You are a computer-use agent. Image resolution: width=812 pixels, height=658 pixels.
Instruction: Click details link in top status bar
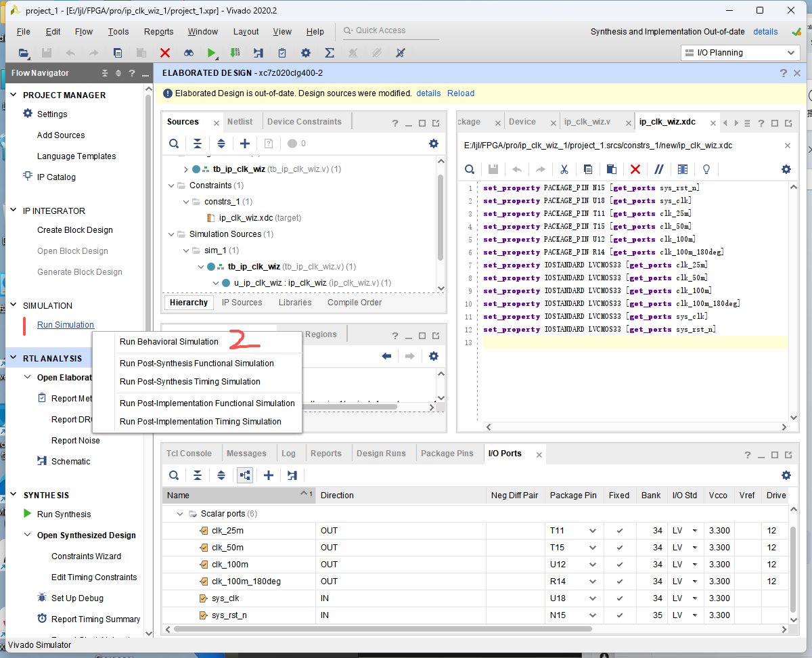click(x=765, y=32)
